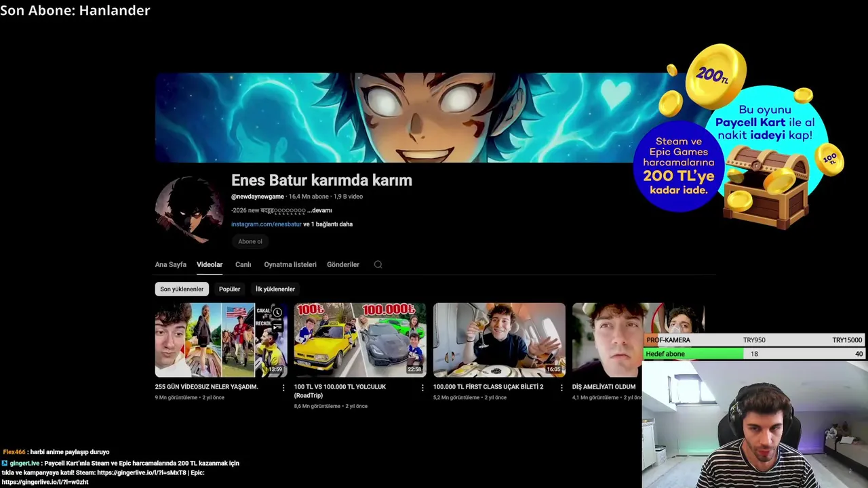This screenshot has height=488, width=868.
Task: Click '8,6 Mn görüntüleme' view count text
Action: coord(318,407)
